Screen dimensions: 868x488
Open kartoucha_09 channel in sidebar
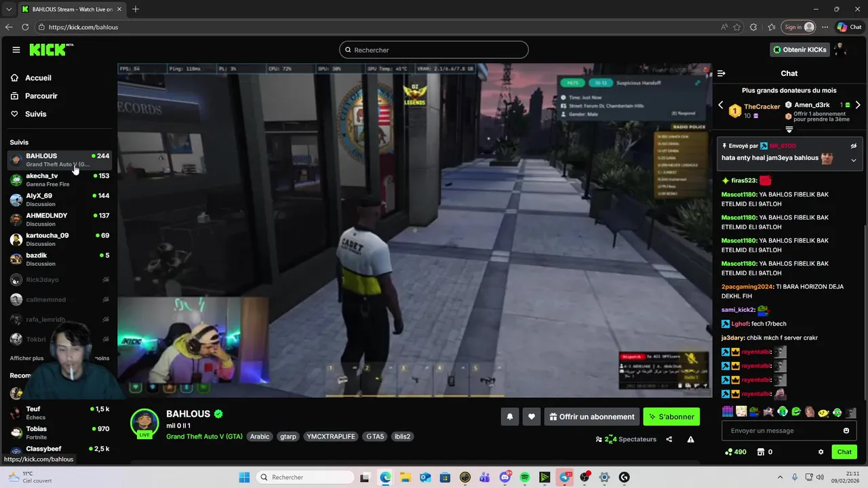pyautogui.click(x=59, y=239)
